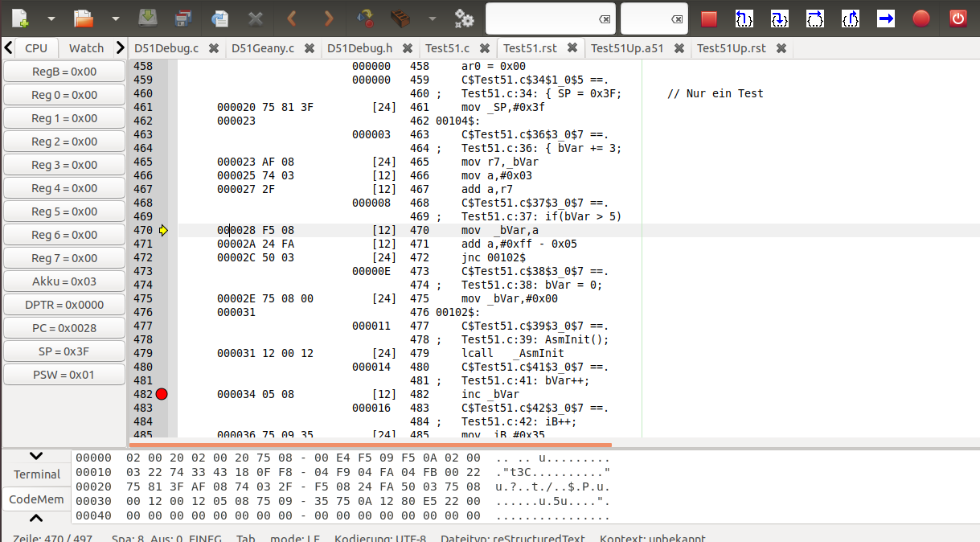
Task: Clear the toolbar search field
Action: [605, 18]
